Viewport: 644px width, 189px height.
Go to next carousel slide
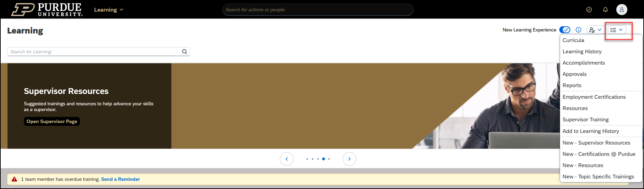(349, 159)
